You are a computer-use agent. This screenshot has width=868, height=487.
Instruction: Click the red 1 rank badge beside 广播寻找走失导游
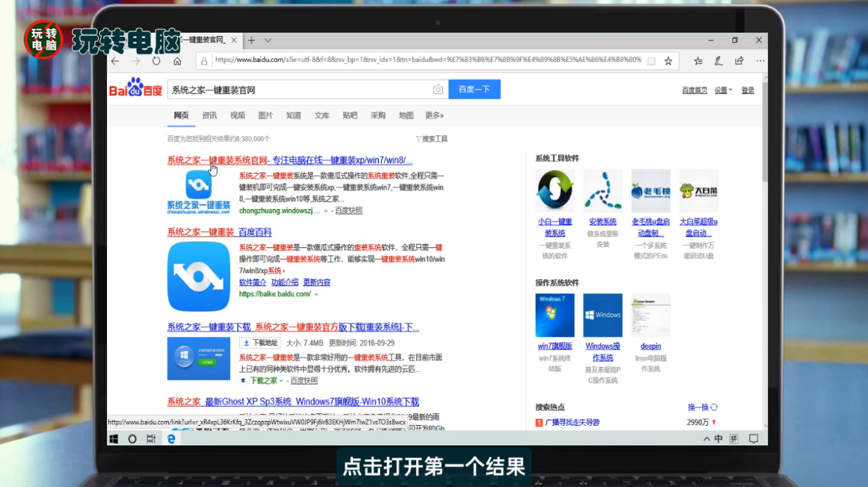point(539,422)
